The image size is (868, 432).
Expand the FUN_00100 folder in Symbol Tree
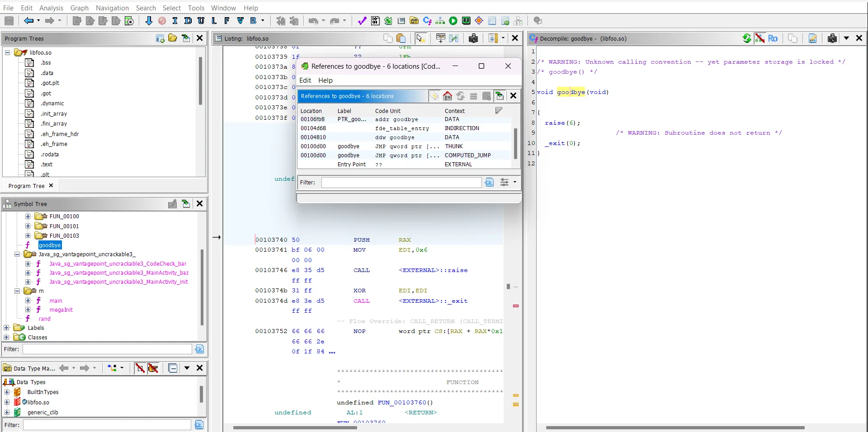28,216
